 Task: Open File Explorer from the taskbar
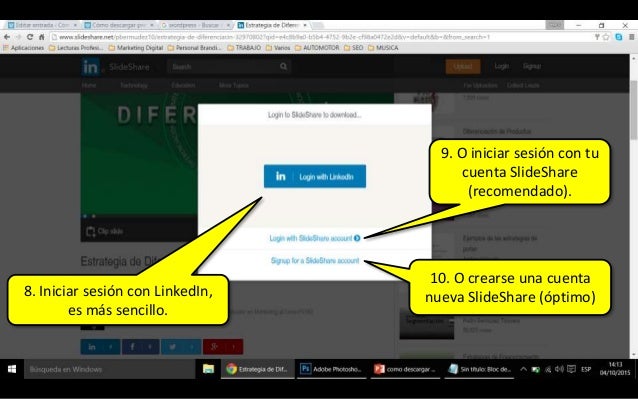[x=208, y=369]
